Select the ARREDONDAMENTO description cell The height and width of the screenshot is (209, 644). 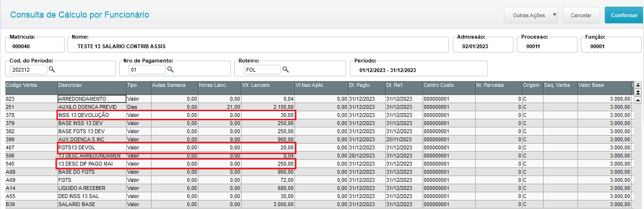click(91, 99)
